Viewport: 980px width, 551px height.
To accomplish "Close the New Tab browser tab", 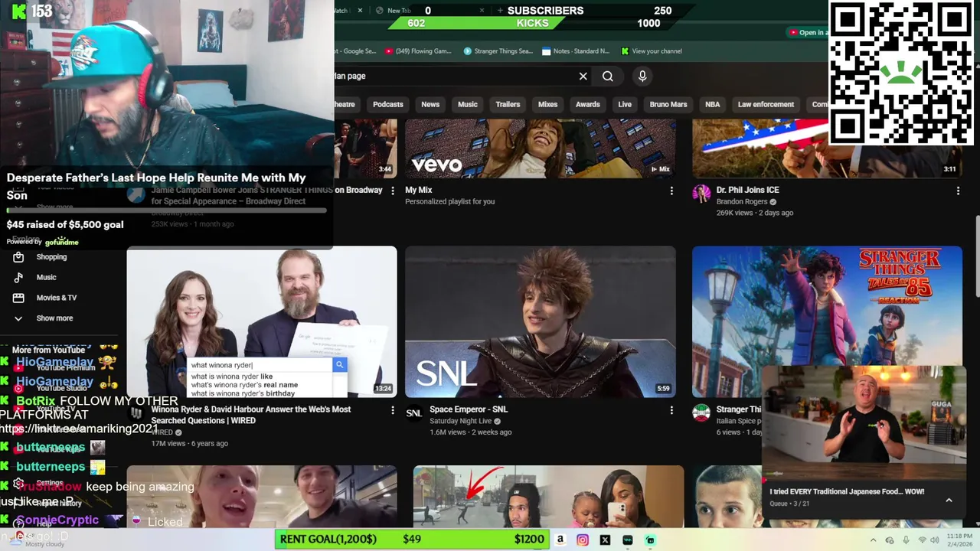I will pyautogui.click(x=482, y=11).
